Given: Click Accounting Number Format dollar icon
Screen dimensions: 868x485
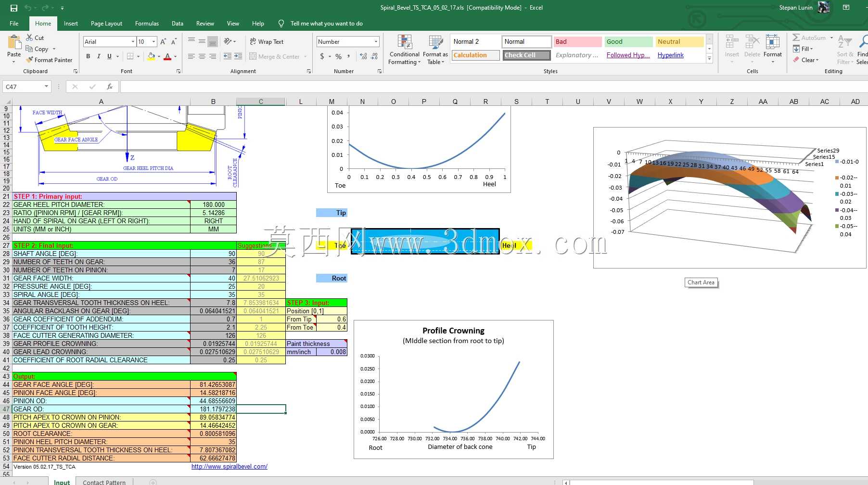Looking at the screenshot, I should (x=322, y=56).
